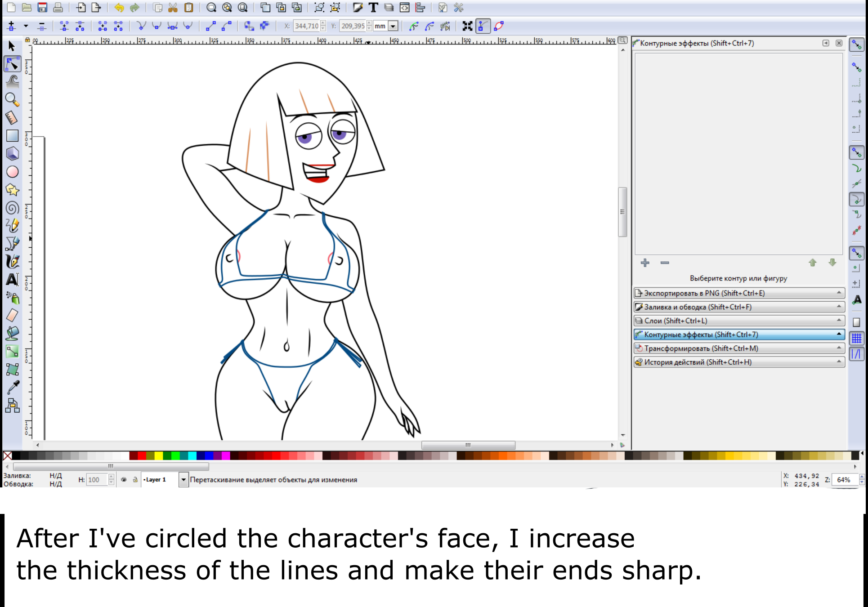Toggle show Bezier handles of nodes

point(482,26)
